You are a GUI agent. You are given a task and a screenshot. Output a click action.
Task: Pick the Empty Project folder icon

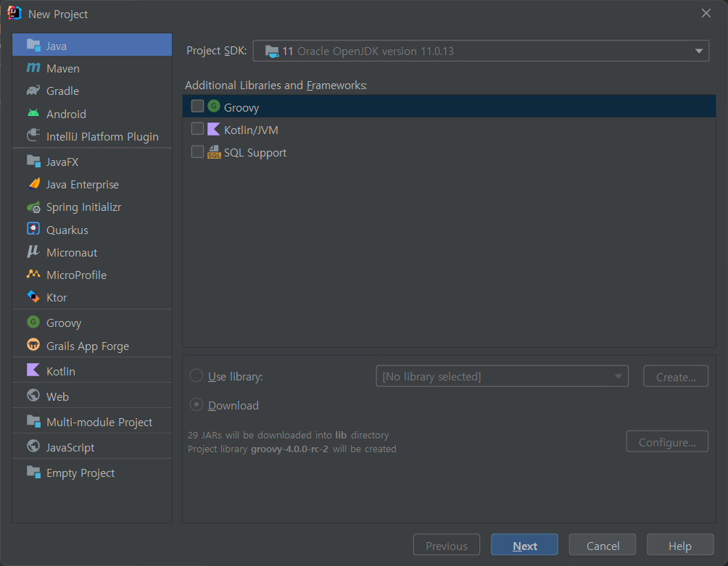point(33,472)
